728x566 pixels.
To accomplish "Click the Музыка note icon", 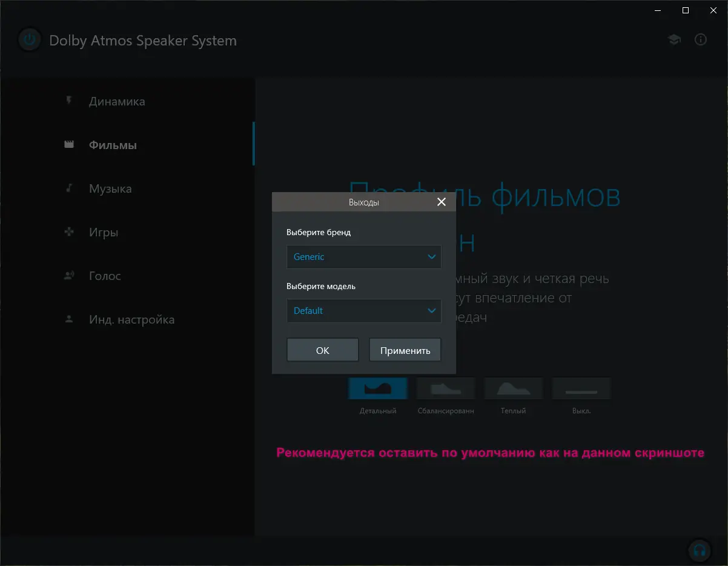I will pyautogui.click(x=69, y=188).
